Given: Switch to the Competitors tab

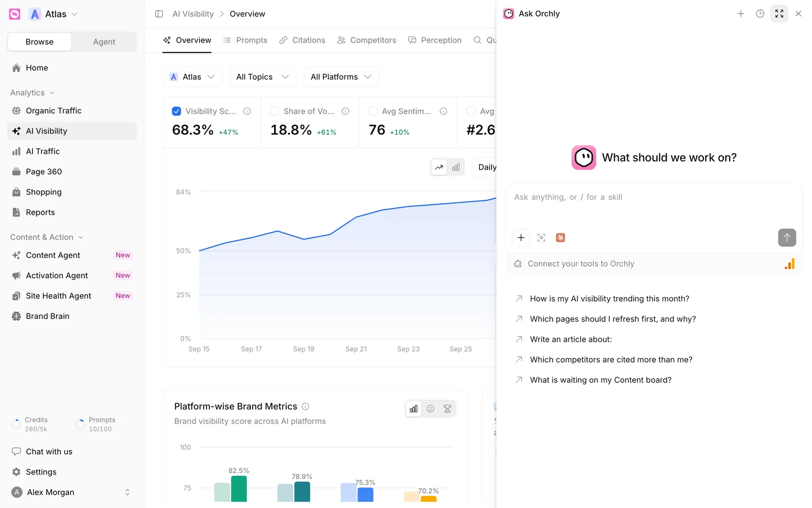Looking at the screenshot, I should tap(366, 40).
